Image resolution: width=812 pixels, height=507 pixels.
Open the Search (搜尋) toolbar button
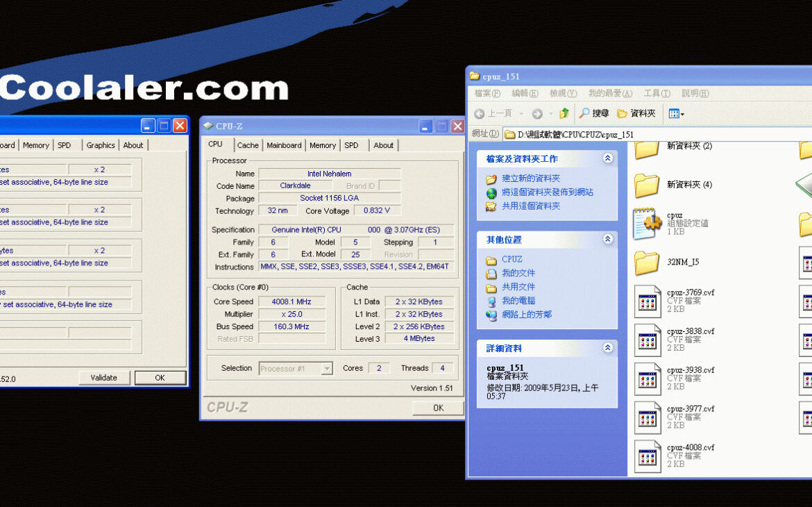pos(594,113)
